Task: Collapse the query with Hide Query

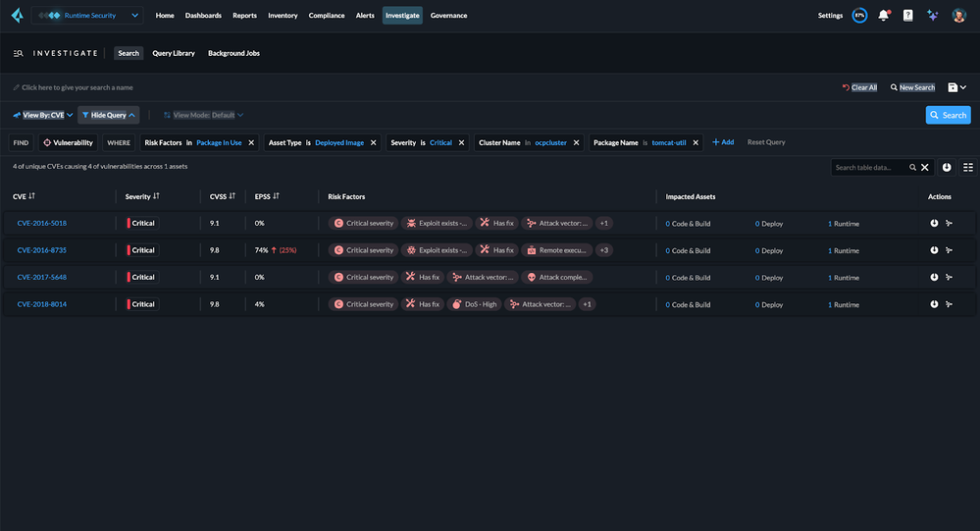Action: 108,115
